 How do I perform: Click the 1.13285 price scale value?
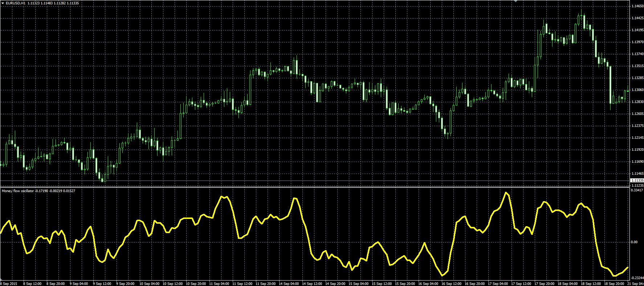[638, 78]
